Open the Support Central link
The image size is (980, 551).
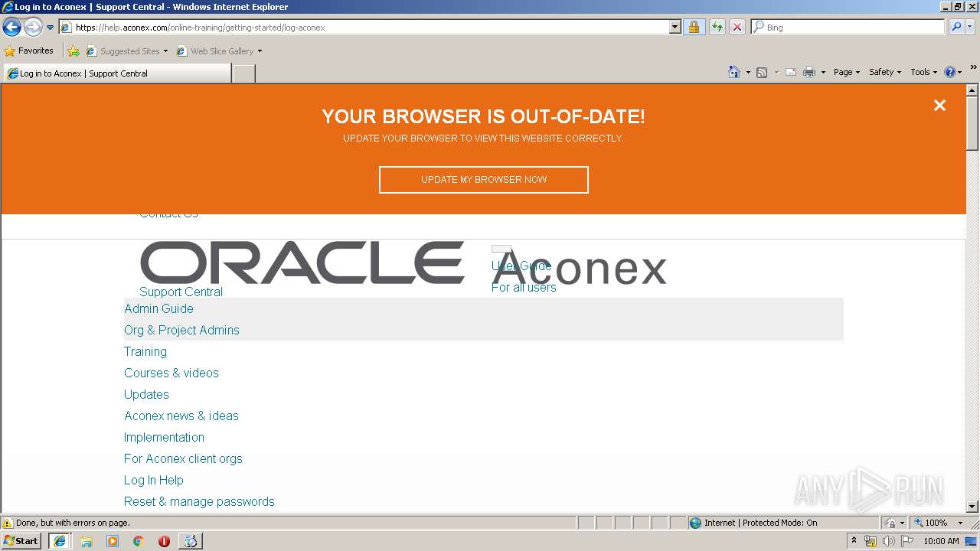[181, 292]
